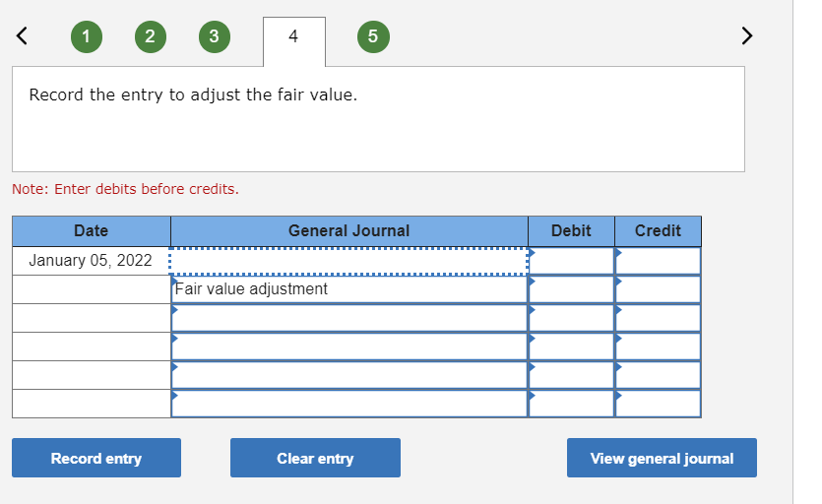Image resolution: width=822 pixels, height=504 pixels.
Task: Click the Debit cell in fourth journal row
Action: [571, 346]
